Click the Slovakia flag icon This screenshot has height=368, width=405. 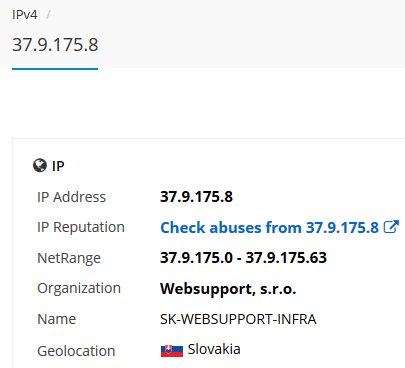(172, 351)
